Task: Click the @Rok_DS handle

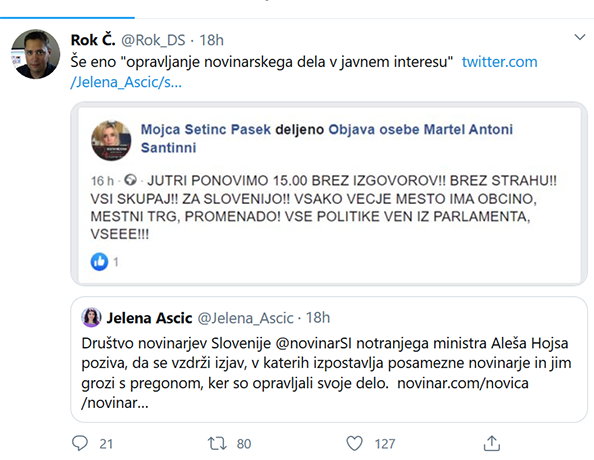Action: 153,40
